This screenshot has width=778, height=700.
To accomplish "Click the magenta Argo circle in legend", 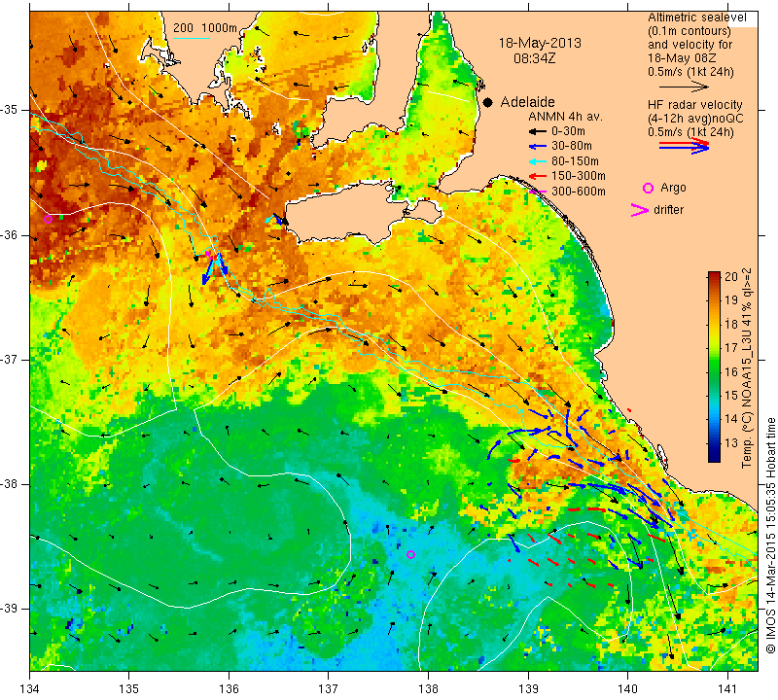I will (x=648, y=188).
